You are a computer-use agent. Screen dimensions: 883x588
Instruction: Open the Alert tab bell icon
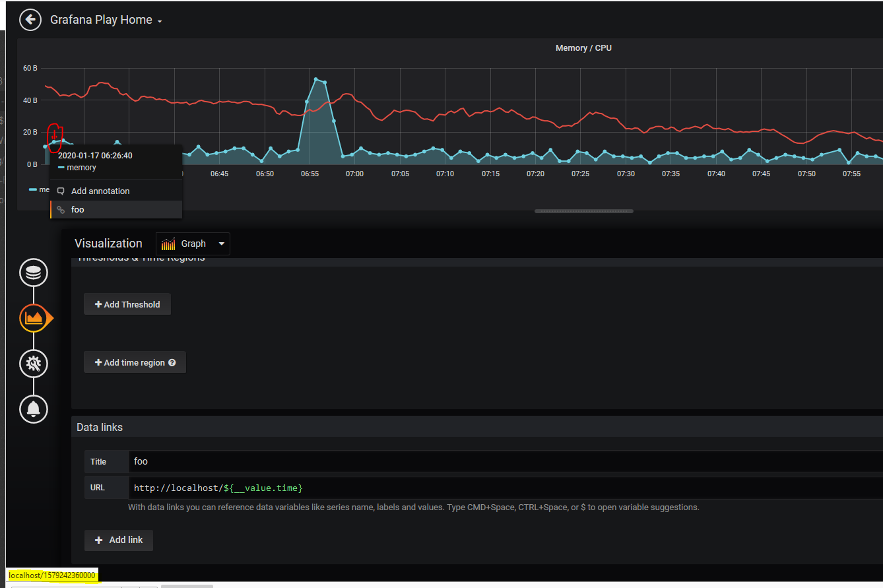[33, 408]
